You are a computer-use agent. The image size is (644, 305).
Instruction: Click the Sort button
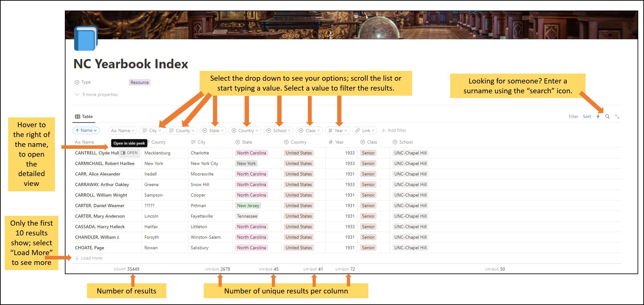point(587,117)
